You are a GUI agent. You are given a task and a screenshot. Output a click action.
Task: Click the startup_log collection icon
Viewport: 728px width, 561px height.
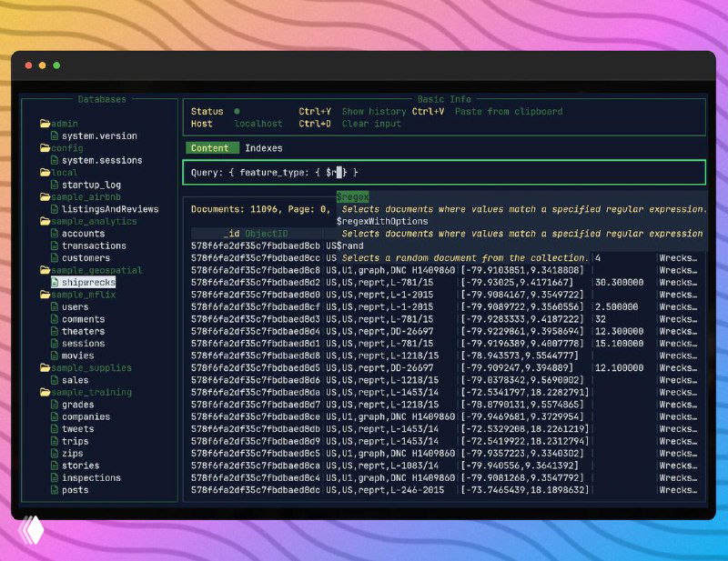[56, 184]
